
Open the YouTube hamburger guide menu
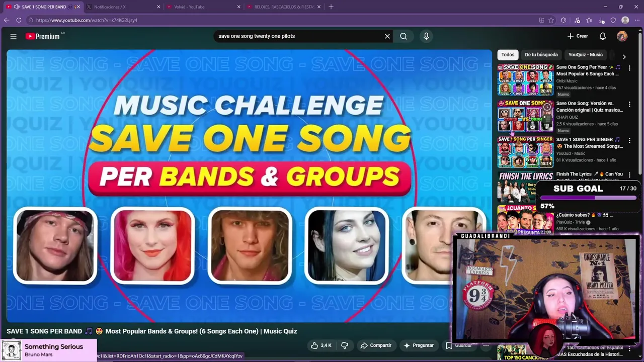click(14, 36)
